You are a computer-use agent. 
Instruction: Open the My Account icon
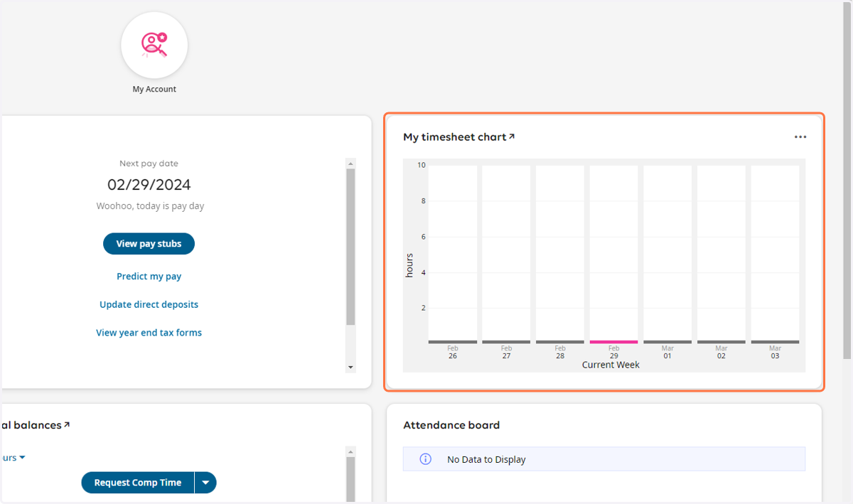point(154,45)
